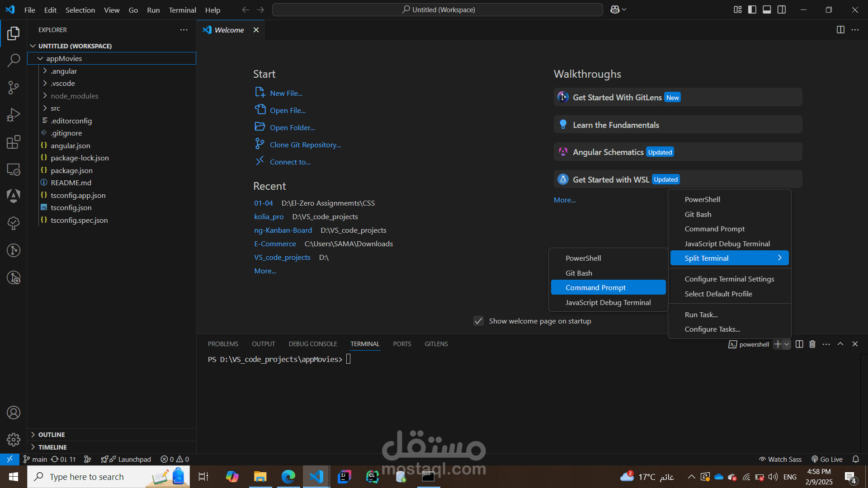This screenshot has height=488, width=868.
Task: Click the Windows taskbar search box
Action: [87, 477]
